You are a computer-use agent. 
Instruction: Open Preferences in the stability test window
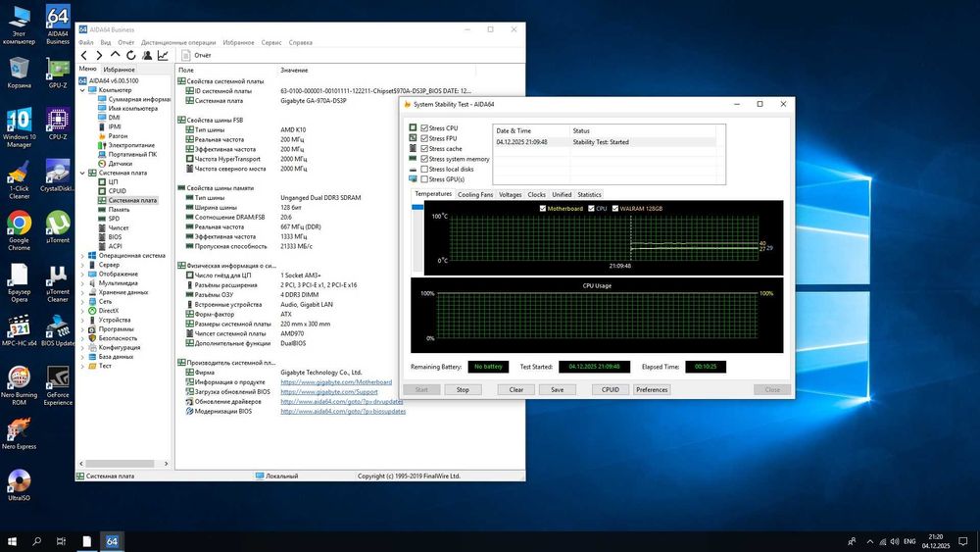(652, 389)
